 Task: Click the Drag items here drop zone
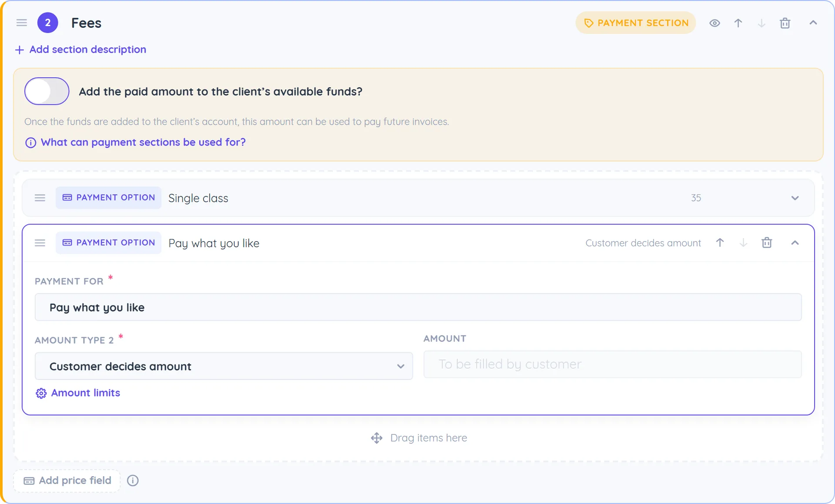419,438
